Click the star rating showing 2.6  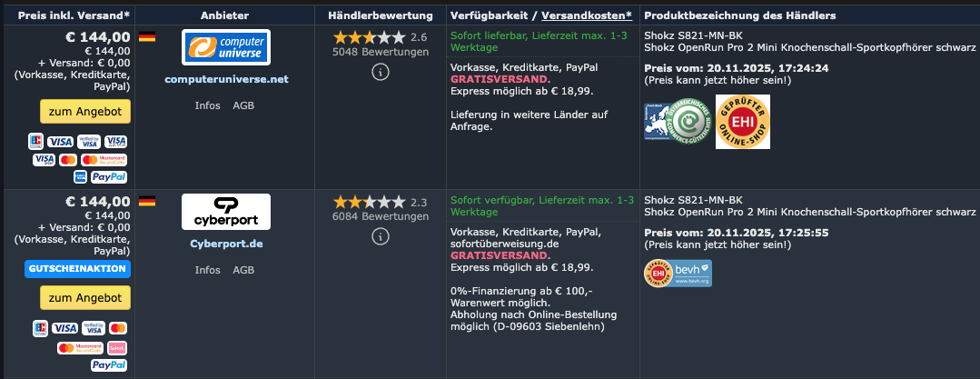[x=369, y=37]
